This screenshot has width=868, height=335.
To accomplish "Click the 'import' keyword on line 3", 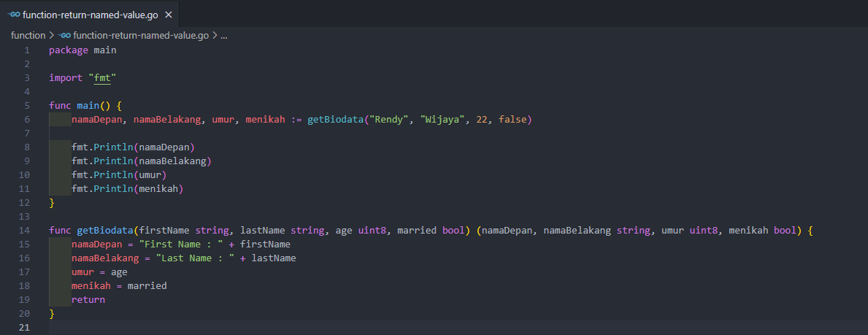I will point(66,78).
